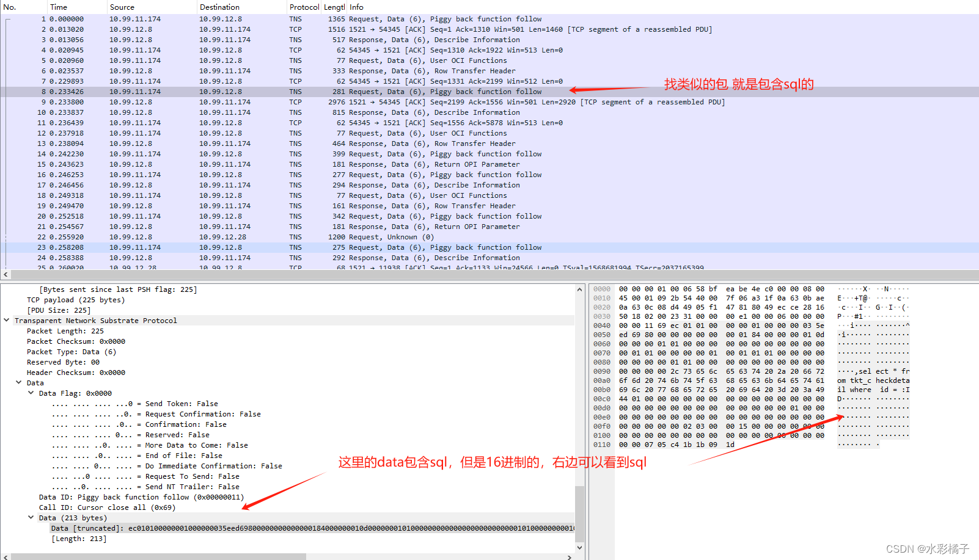Select packet 13 Response with length 464
The width and height of the screenshot is (979, 560).
[x=490, y=144]
